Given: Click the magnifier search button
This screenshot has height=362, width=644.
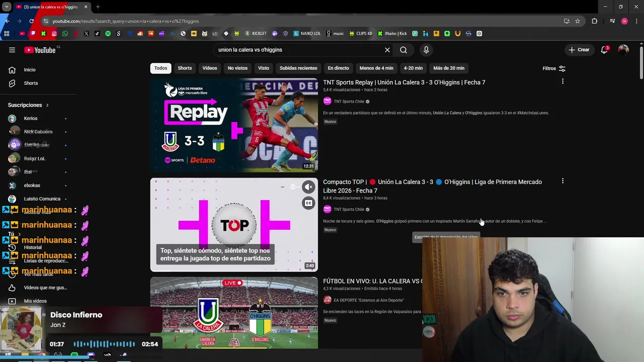Looking at the screenshot, I should click(404, 50).
